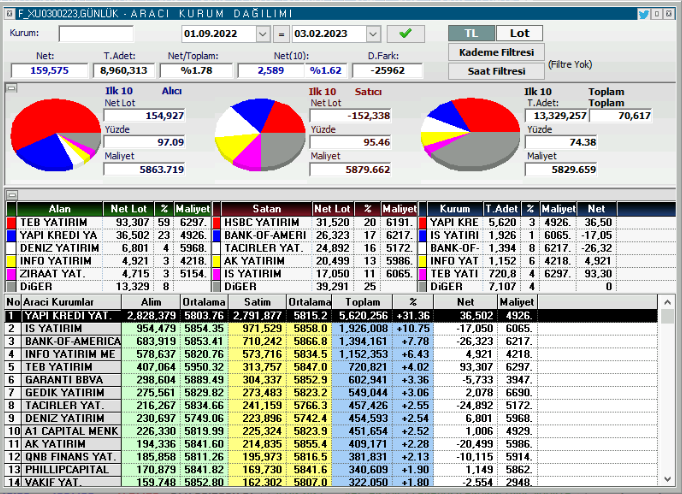Click the Aracı Kurumlar column header
Screen dimensions: 682x494
[x=72, y=302]
